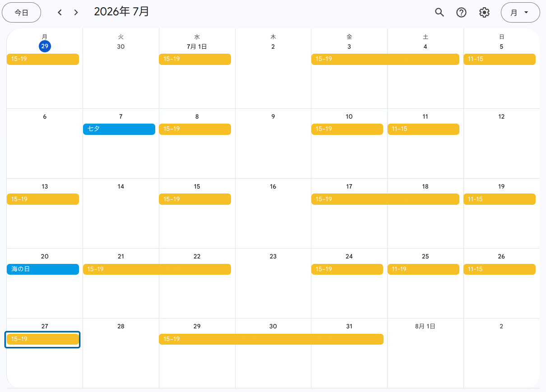Open the 海の日 holiday event

pyautogui.click(x=43, y=269)
